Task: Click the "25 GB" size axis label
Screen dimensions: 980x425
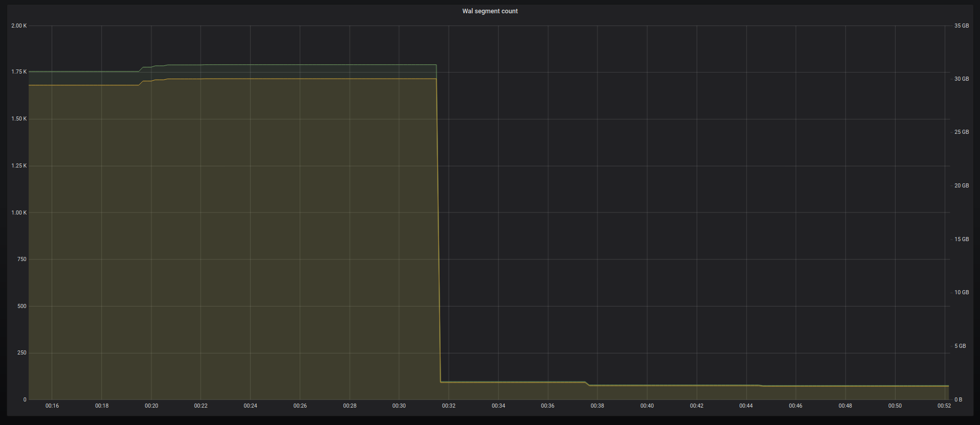Action: [x=962, y=132]
